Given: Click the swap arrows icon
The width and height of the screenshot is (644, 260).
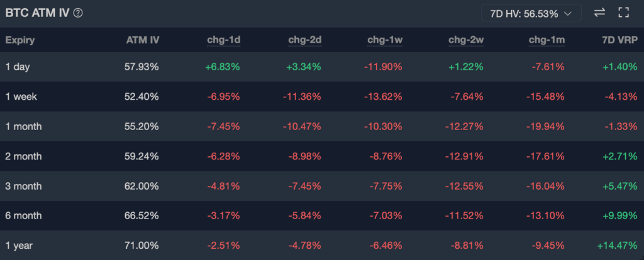Looking at the screenshot, I should click(599, 13).
